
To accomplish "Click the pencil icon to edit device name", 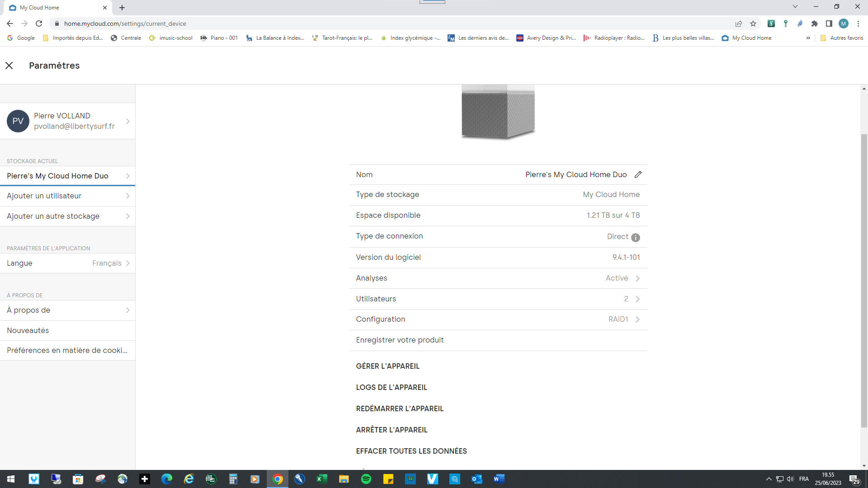I will (638, 175).
